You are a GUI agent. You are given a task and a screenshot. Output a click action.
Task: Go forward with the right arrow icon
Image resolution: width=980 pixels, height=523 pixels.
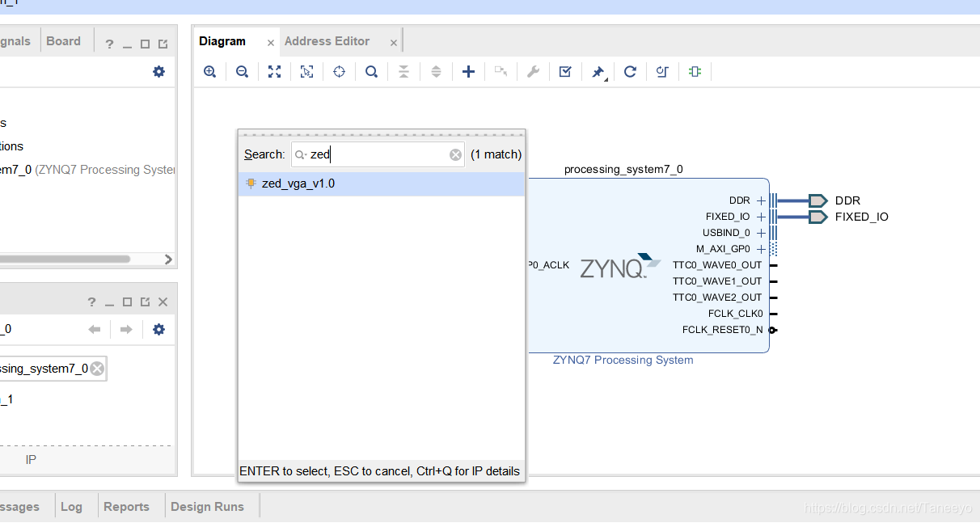125,329
